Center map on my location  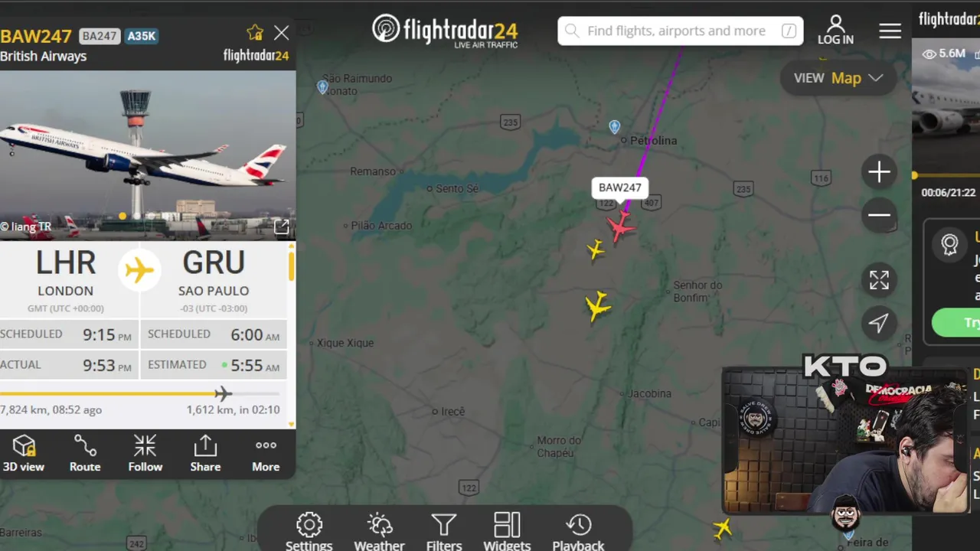(x=879, y=323)
